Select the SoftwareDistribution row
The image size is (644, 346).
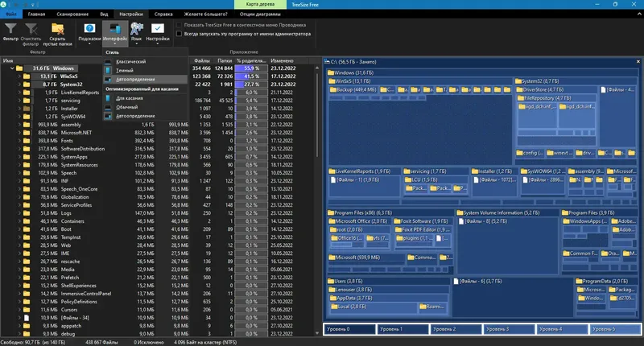pyautogui.click(x=158, y=149)
